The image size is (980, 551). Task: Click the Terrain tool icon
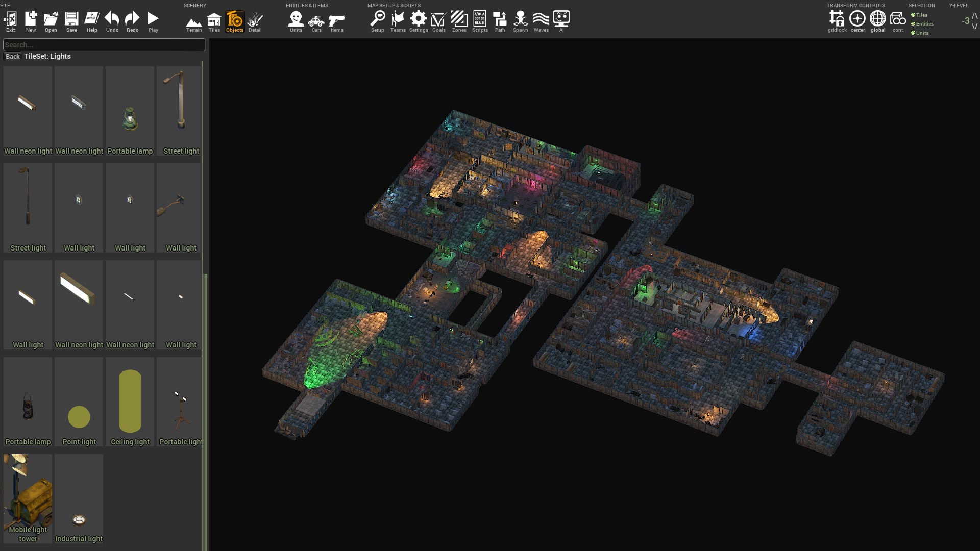(193, 19)
